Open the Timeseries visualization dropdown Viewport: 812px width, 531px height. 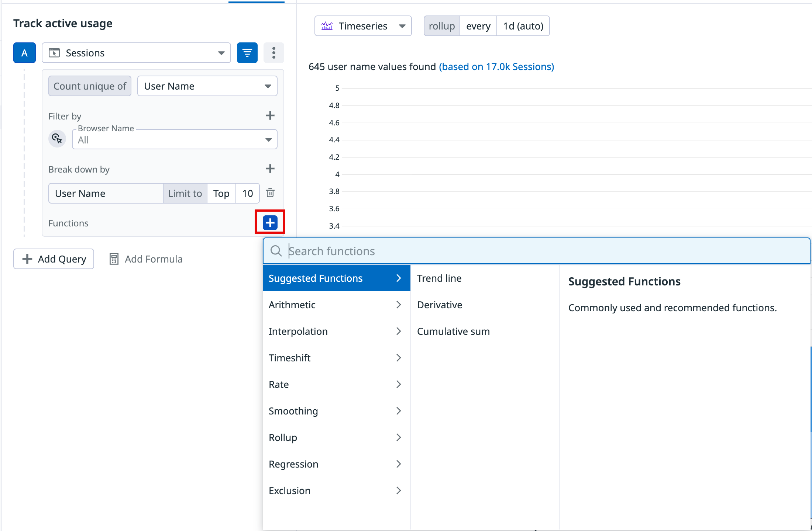click(x=363, y=26)
